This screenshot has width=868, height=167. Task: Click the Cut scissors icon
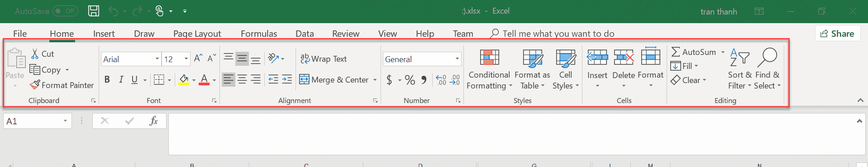pos(35,54)
